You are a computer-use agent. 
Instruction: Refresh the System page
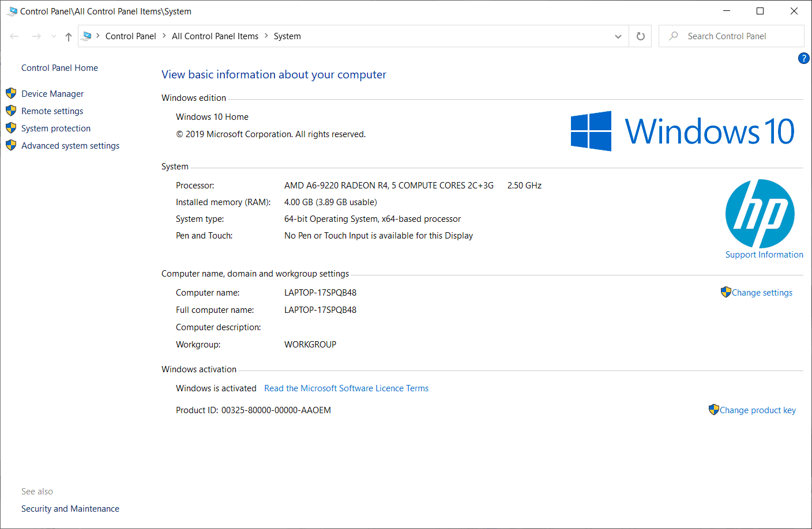tap(640, 36)
